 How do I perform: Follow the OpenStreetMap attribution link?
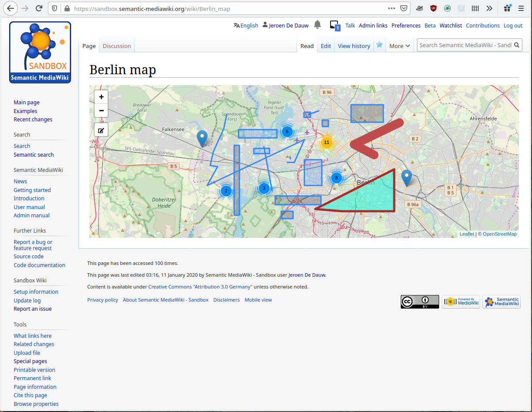click(x=500, y=233)
